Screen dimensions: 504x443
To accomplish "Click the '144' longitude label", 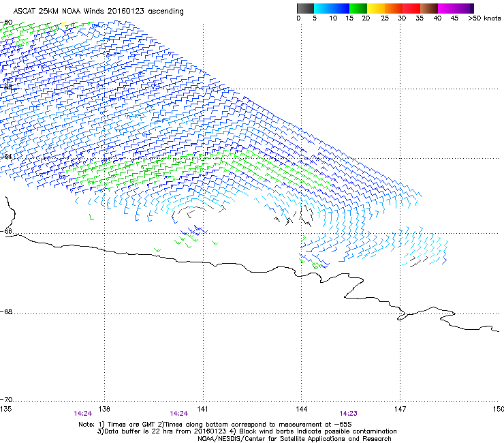I will tap(302, 408).
